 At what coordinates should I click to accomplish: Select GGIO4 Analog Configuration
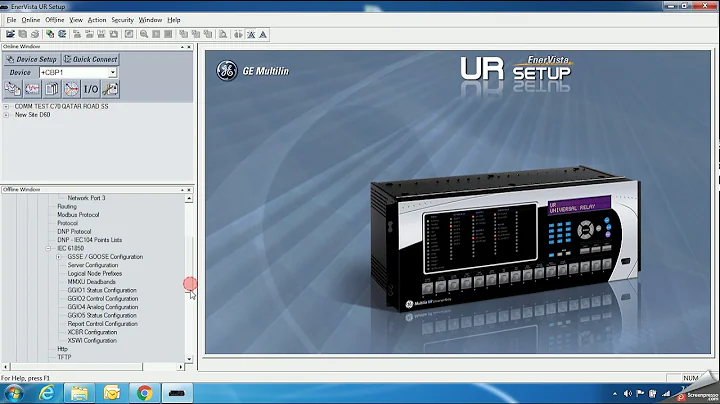click(x=103, y=307)
